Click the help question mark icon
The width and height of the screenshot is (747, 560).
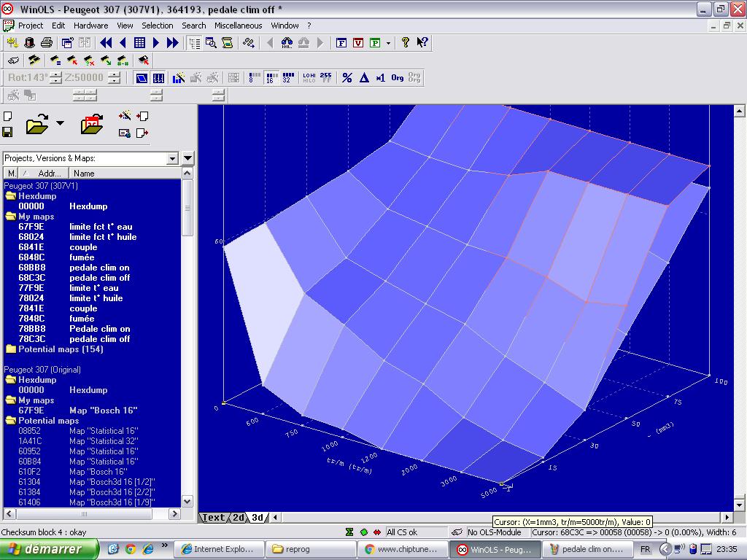pos(406,43)
